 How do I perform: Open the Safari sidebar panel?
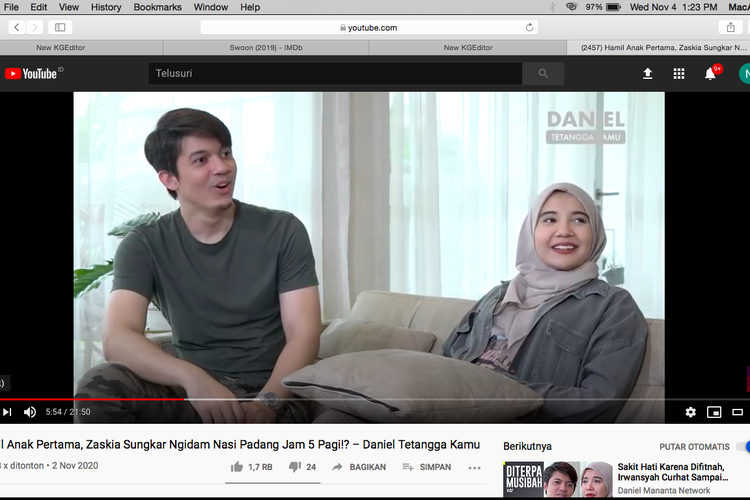[60, 27]
